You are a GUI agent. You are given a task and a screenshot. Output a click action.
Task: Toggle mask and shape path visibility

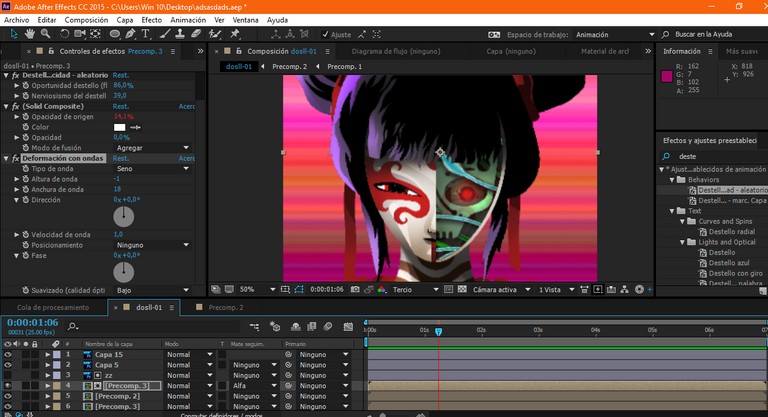pos(299,290)
